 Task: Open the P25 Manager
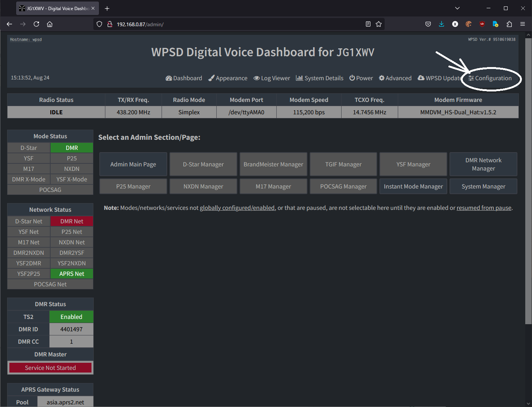click(x=133, y=186)
